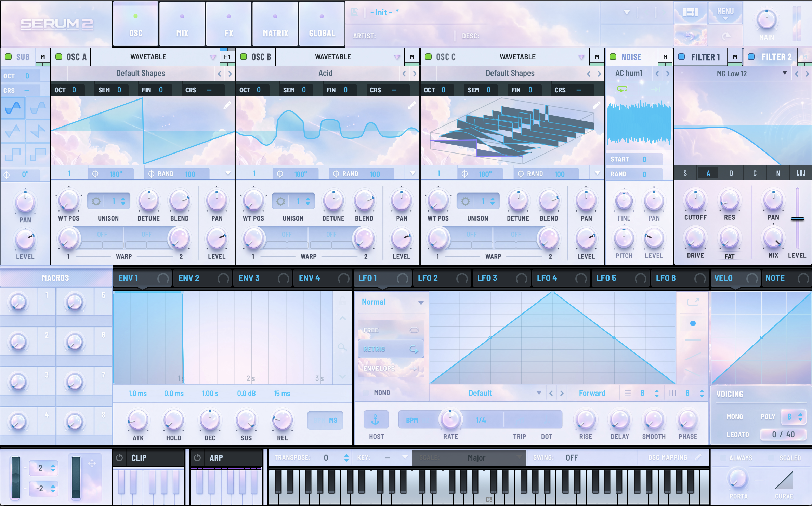
Task: Switch to the MIX tab
Action: coord(182,24)
